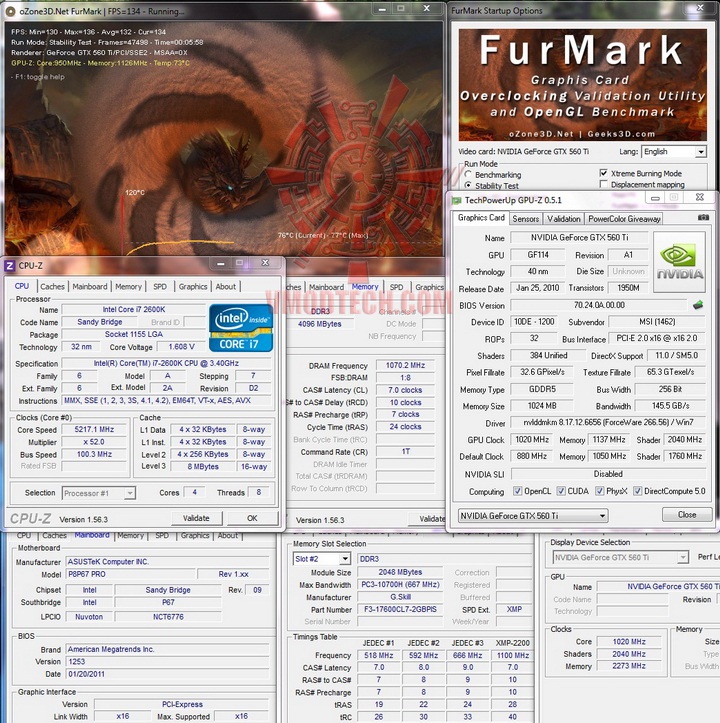Switch to the GPU-Z Sensors tab
720x723 pixels.
coord(525,219)
